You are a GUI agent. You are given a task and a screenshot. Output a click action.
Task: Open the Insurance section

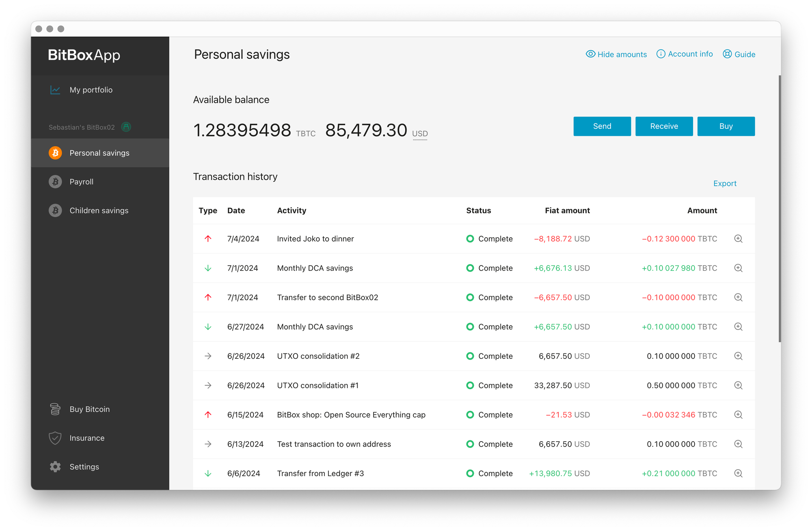point(100,438)
